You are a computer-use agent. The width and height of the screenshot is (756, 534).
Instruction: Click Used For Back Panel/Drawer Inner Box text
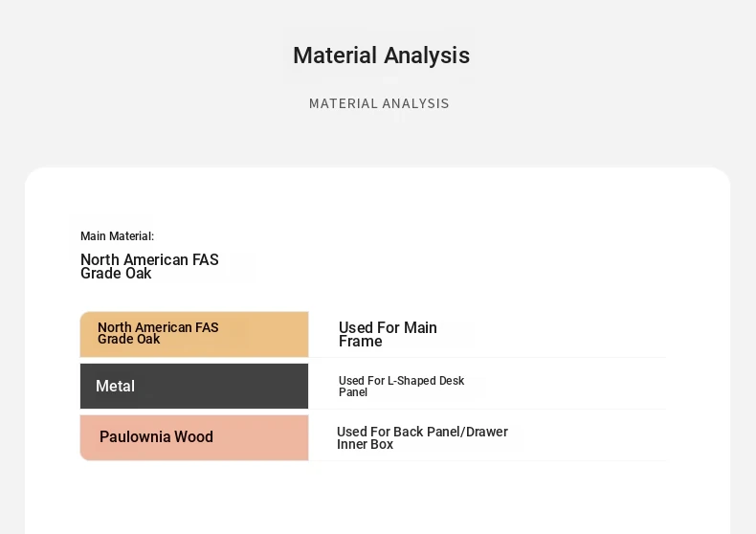pos(422,437)
